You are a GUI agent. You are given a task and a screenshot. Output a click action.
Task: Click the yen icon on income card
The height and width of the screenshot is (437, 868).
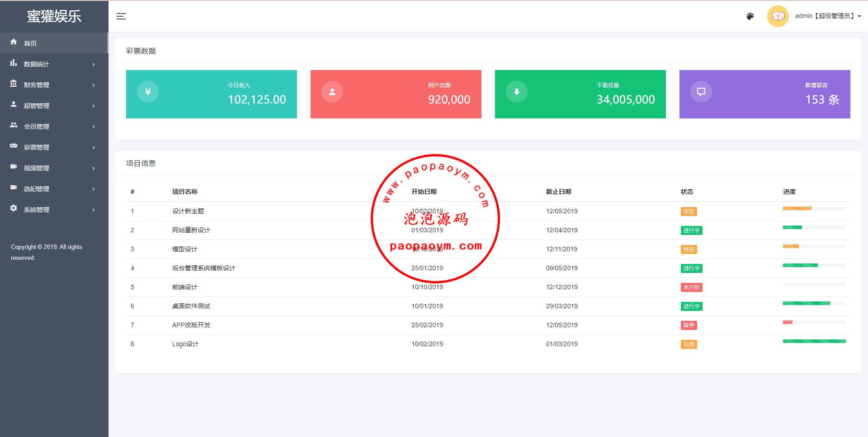coord(148,92)
